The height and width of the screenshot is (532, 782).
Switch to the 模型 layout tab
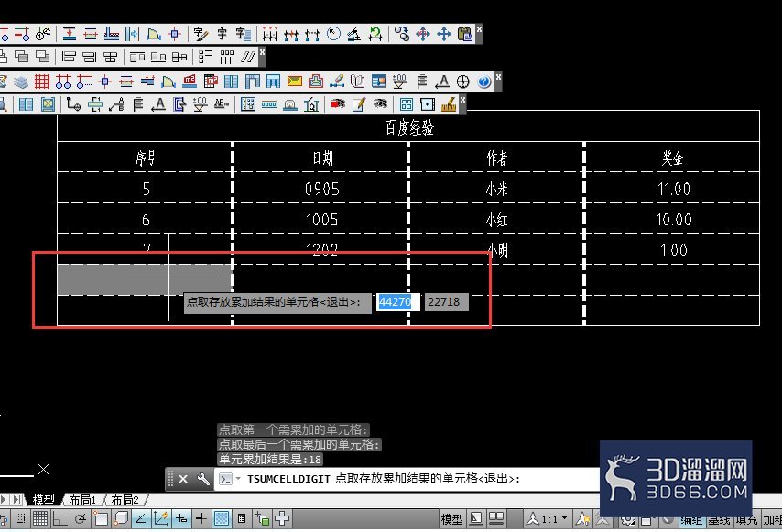(x=43, y=500)
